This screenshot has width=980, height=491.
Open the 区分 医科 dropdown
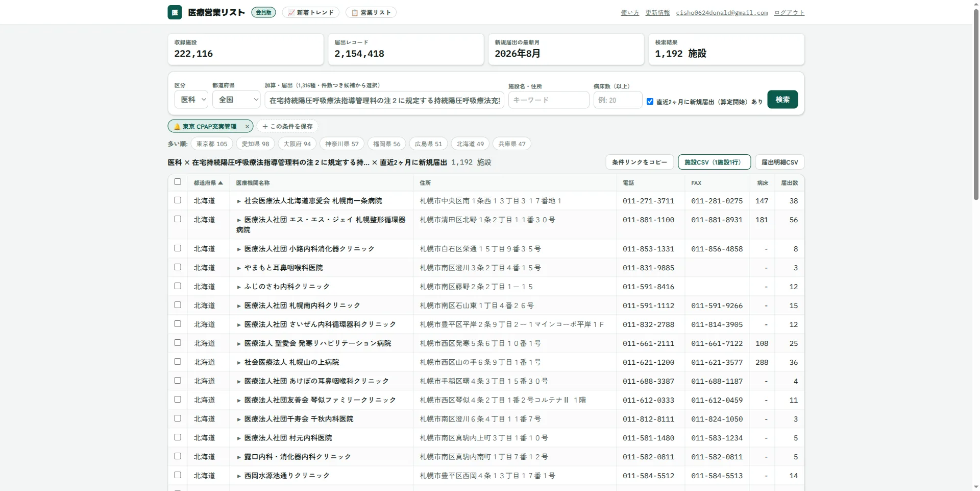click(x=191, y=100)
